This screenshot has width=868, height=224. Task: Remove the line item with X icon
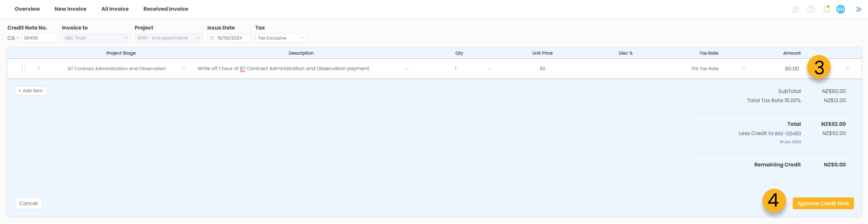point(847,69)
